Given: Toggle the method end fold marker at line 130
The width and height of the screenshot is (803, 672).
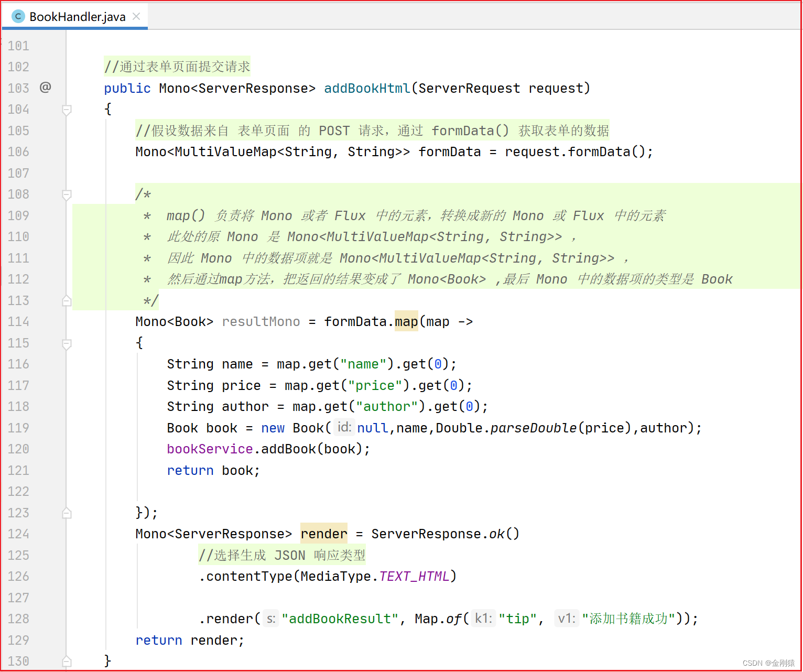Looking at the screenshot, I should pos(67,662).
